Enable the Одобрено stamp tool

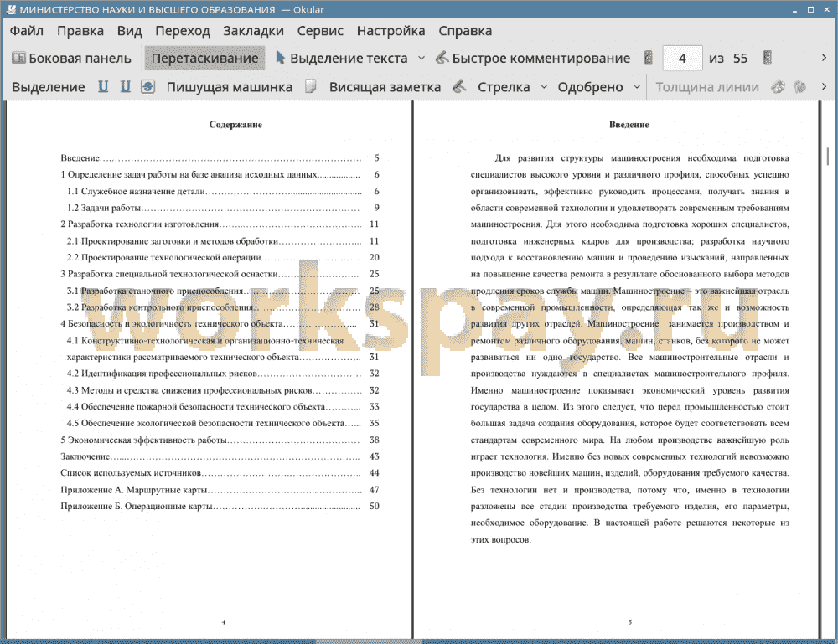pos(590,87)
